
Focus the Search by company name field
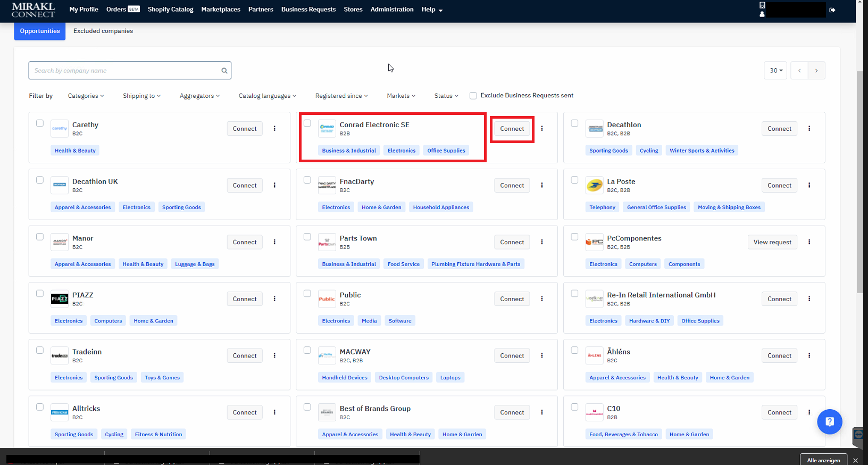pyautogui.click(x=125, y=71)
